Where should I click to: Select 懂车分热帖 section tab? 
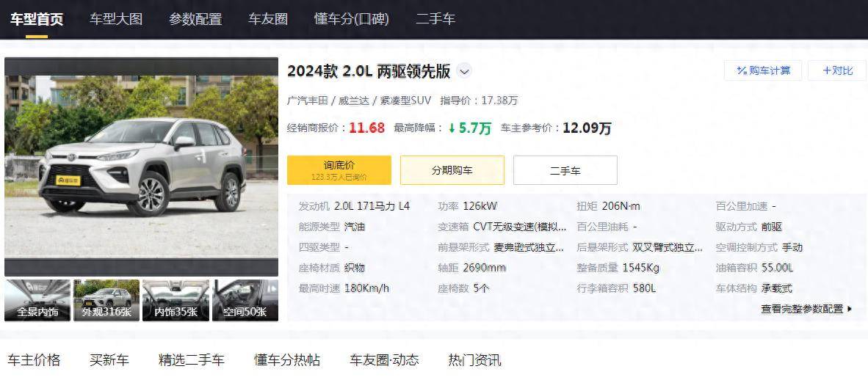click(x=286, y=360)
